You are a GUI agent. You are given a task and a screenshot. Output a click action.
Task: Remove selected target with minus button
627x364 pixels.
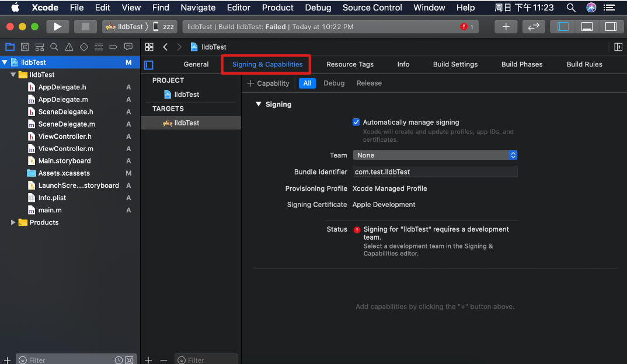coord(163,360)
